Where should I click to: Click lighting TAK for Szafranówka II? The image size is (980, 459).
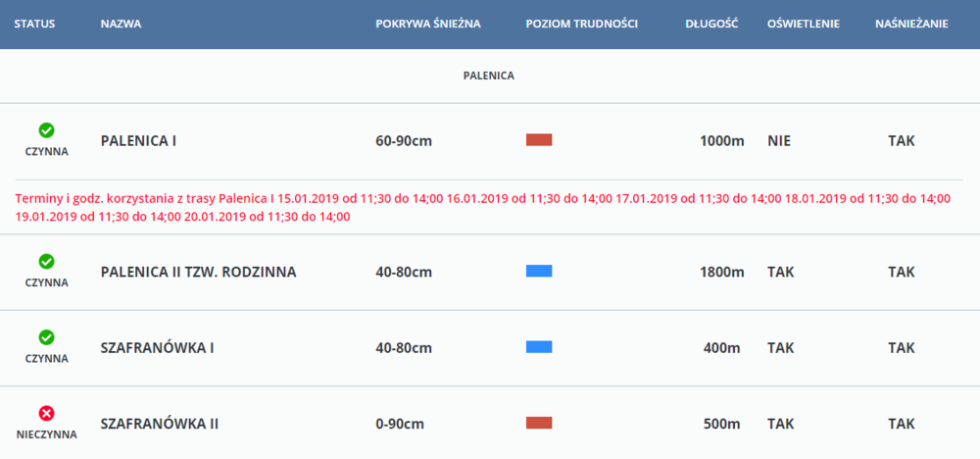coord(781,424)
